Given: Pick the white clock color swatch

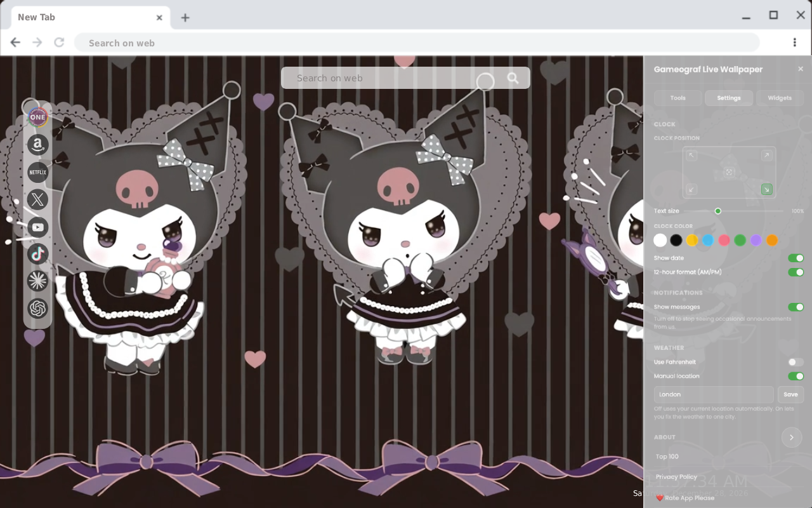Looking at the screenshot, I should pos(660,240).
